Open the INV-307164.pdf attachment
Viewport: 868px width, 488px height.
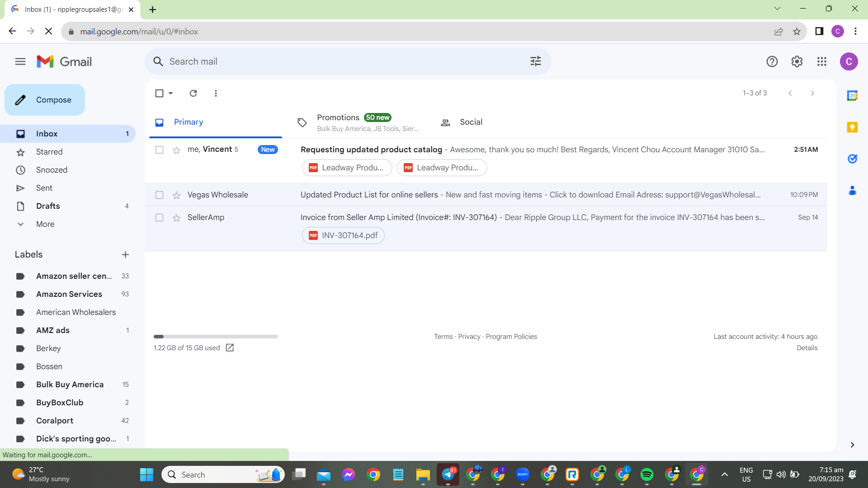point(343,235)
